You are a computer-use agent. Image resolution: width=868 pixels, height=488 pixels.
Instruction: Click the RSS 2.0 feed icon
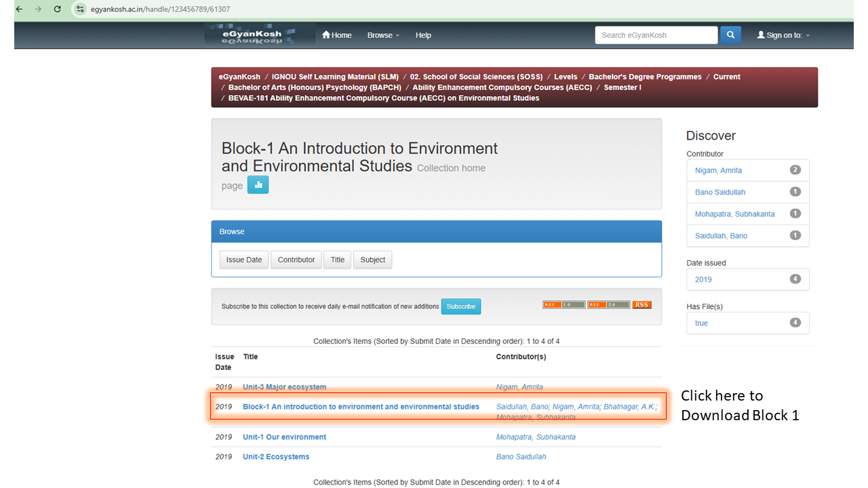pyautogui.click(x=608, y=304)
